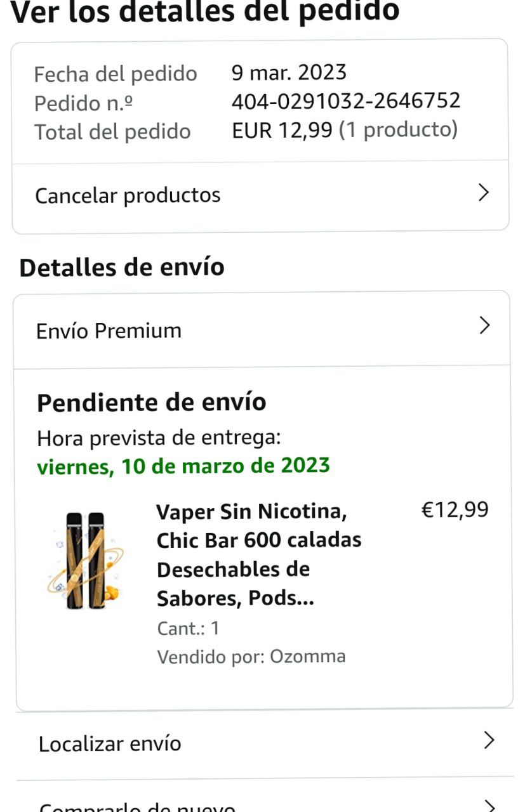Tap the chevron beside Cancelar productos
525x812 pixels.
pos(484,193)
